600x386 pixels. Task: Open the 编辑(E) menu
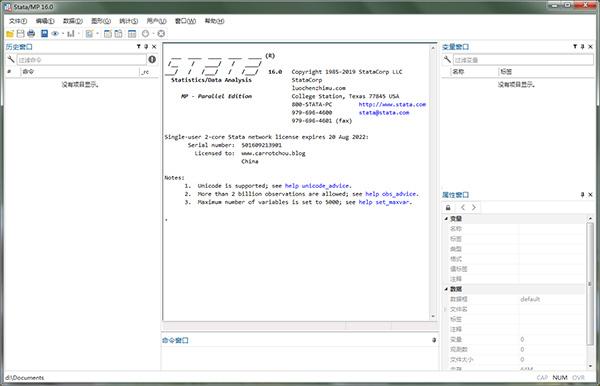click(45, 21)
